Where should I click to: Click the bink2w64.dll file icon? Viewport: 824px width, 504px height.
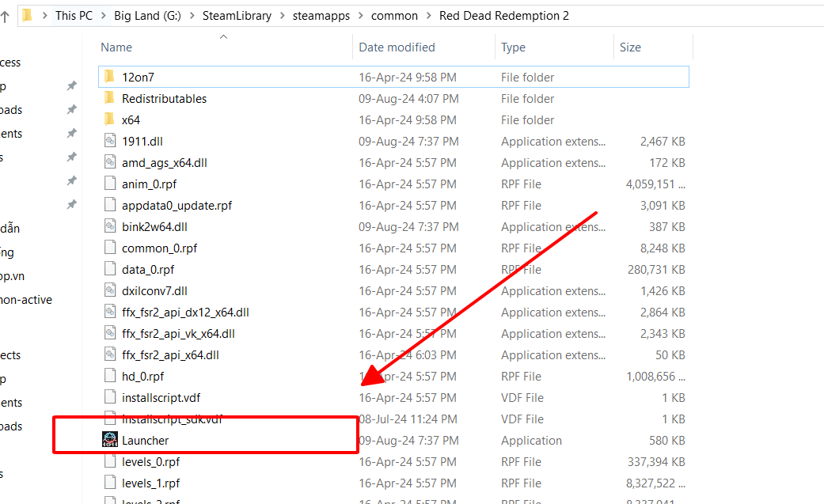(110, 226)
